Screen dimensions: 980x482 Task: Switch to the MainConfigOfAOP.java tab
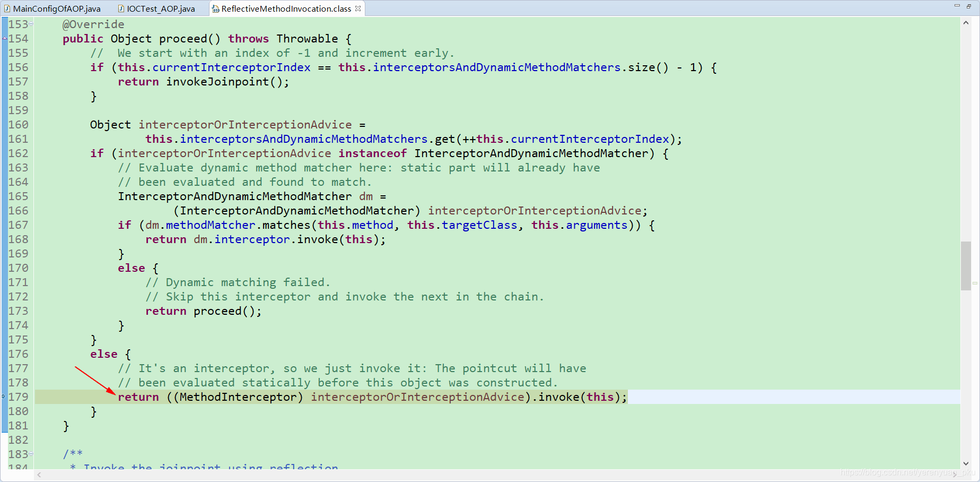point(52,8)
